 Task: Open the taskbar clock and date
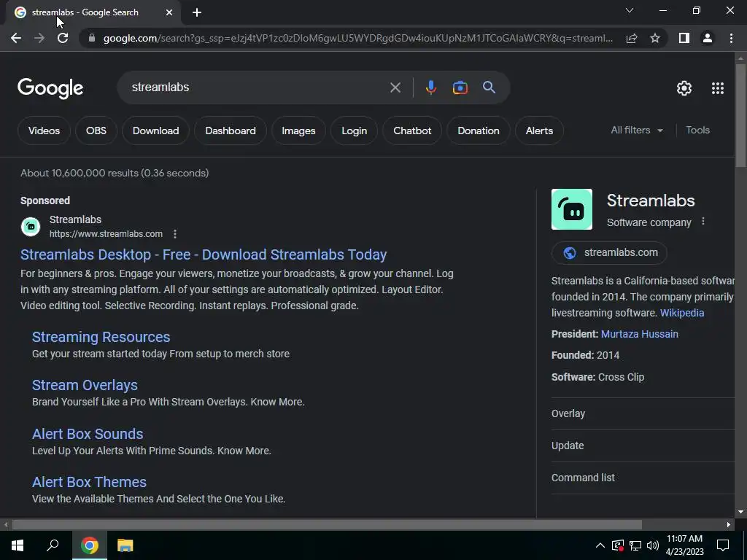click(x=684, y=545)
